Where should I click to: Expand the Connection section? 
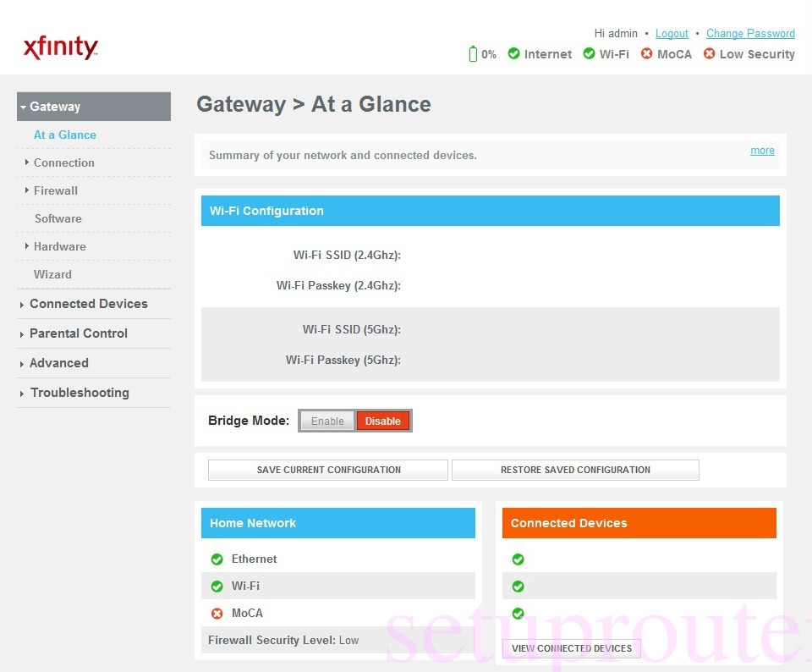pos(64,162)
